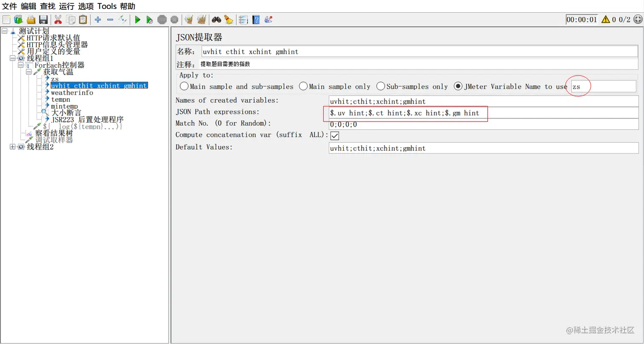Collapse all nodes with minus icon
Image resolution: width=644 pixels, height=344 pixels.
110,20
